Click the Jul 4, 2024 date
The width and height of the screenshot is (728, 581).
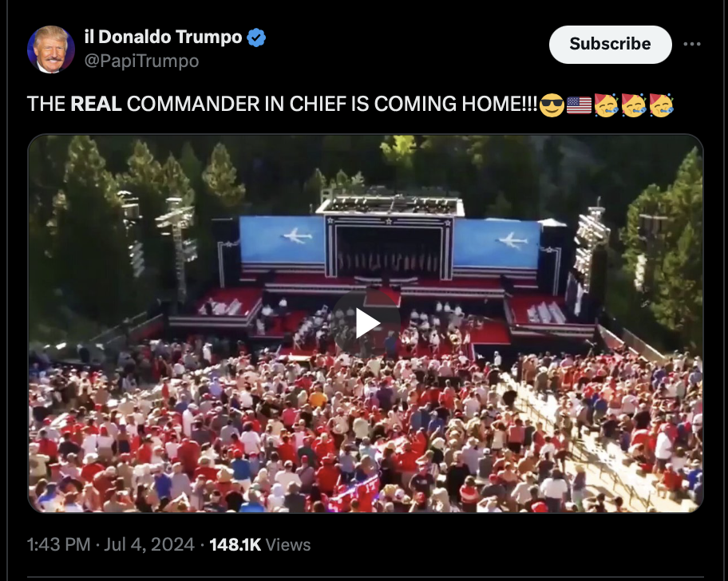[x=149, y=544]
